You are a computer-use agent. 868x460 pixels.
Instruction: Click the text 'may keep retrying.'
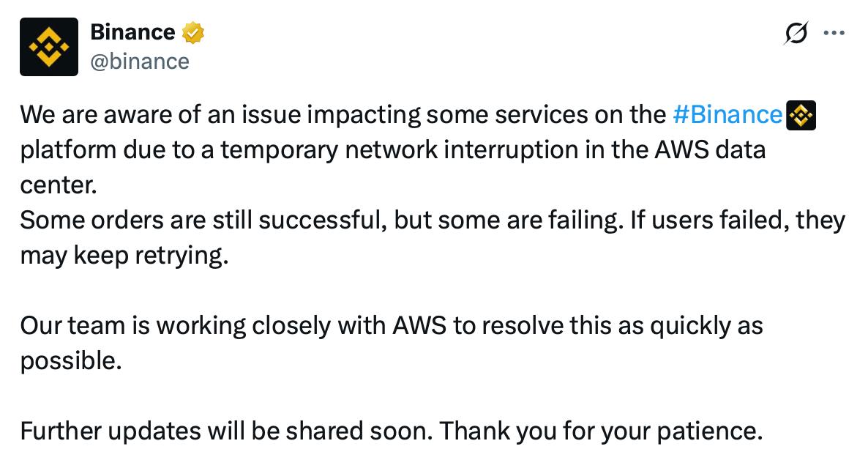[124, 256]
